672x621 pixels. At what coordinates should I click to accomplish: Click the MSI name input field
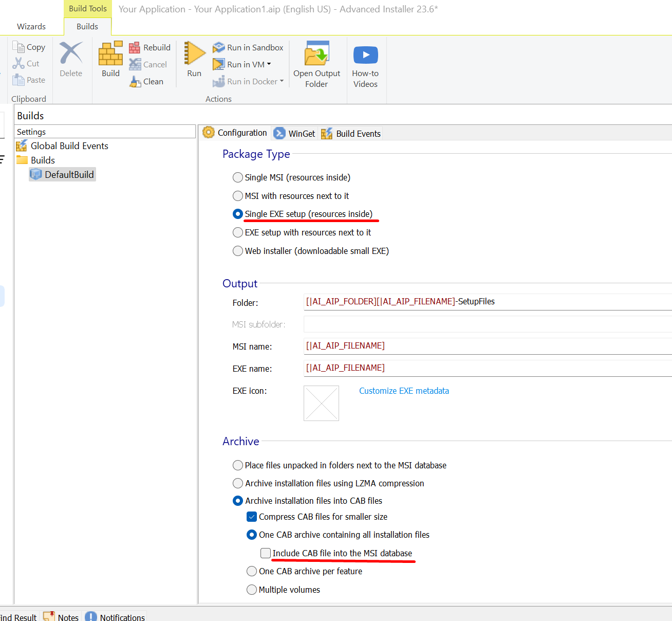pyautogui.click(x=488, y=346)
